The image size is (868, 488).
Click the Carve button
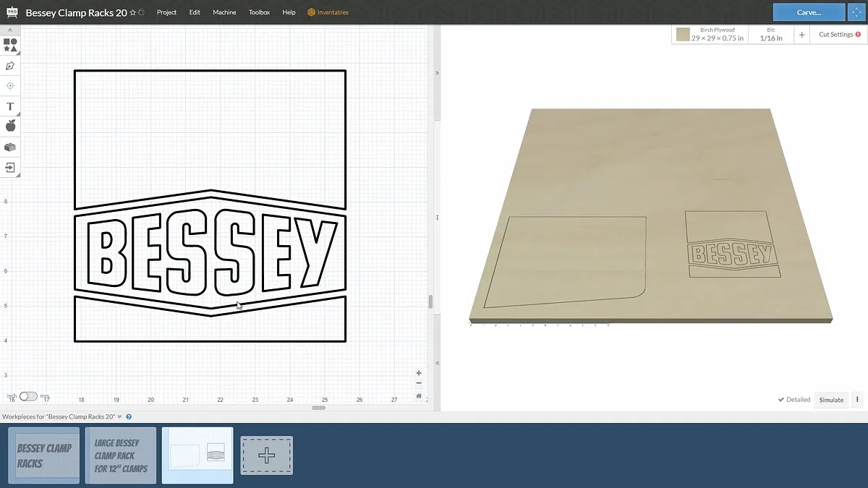point(808,12)
